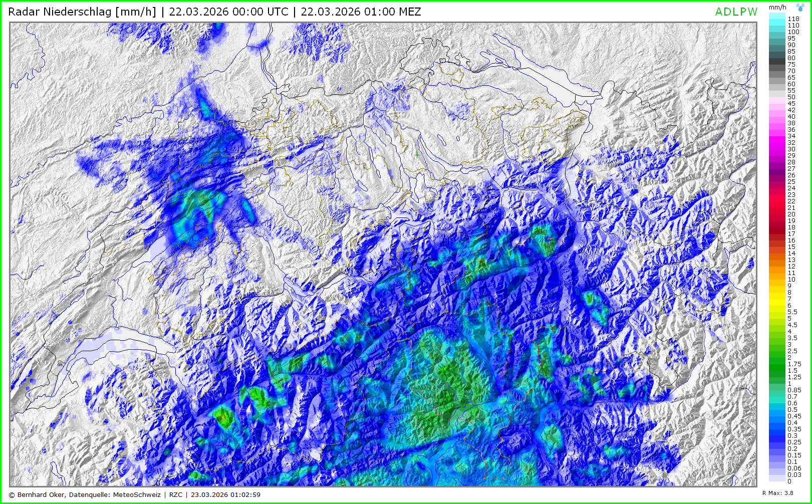Pick the palest 0 mm/h legend swatch

tap(777, 481)
